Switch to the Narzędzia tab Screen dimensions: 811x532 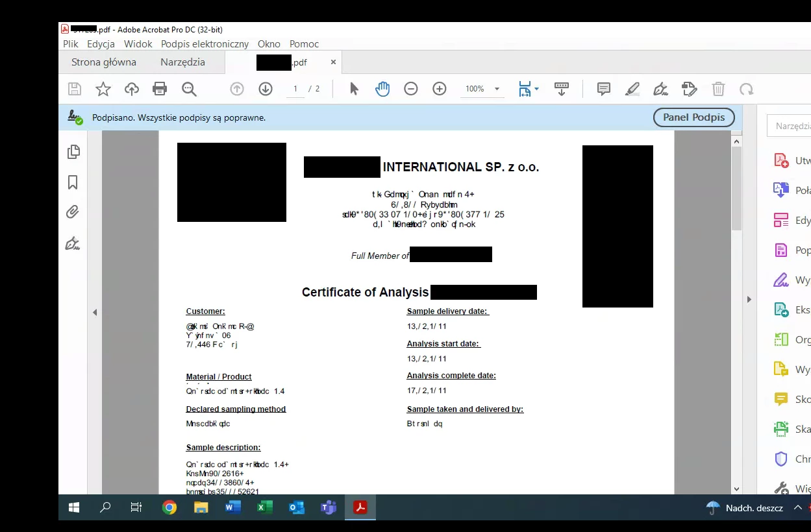182,62
